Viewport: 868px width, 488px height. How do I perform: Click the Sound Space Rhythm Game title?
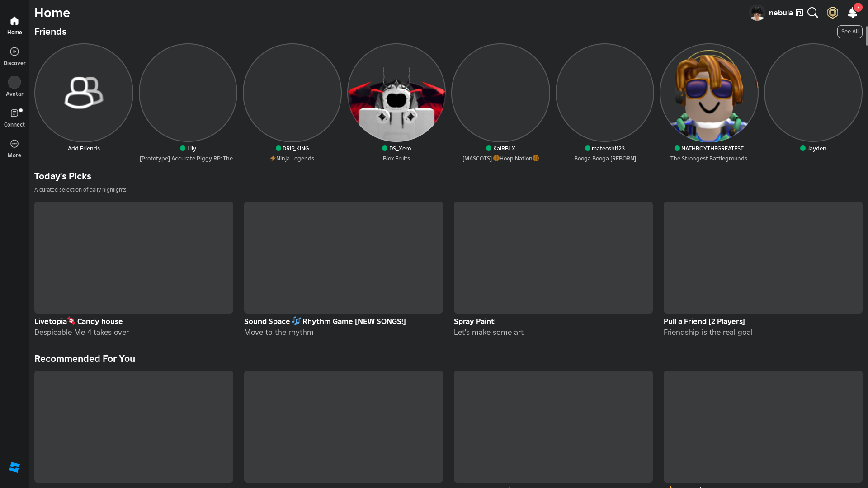click(325, 321)
